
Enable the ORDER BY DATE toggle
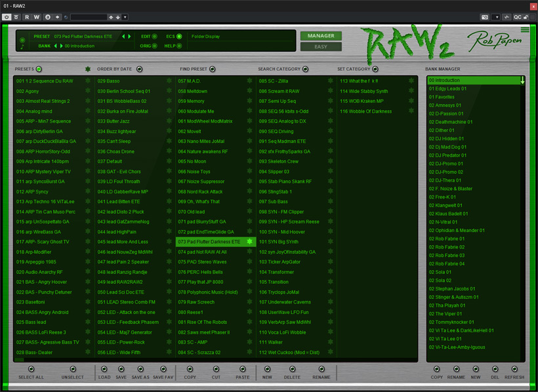[139, 69]
